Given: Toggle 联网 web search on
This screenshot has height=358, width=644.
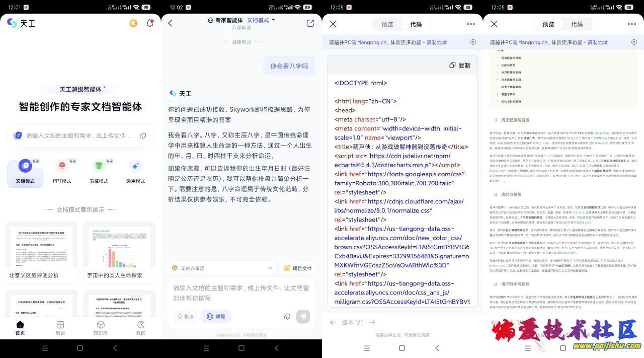Looking at the screenshot, I should [216, 316].
